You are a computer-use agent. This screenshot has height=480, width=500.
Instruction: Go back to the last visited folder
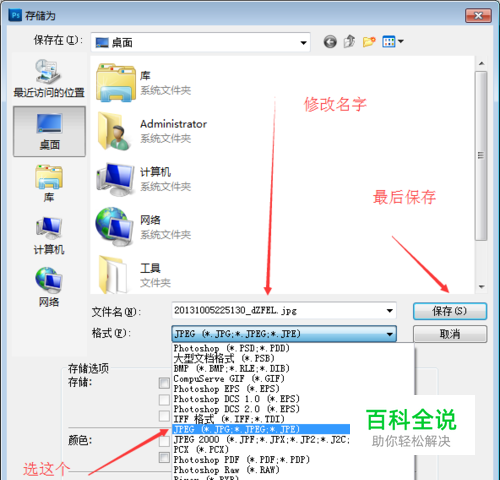coord(330,42)
